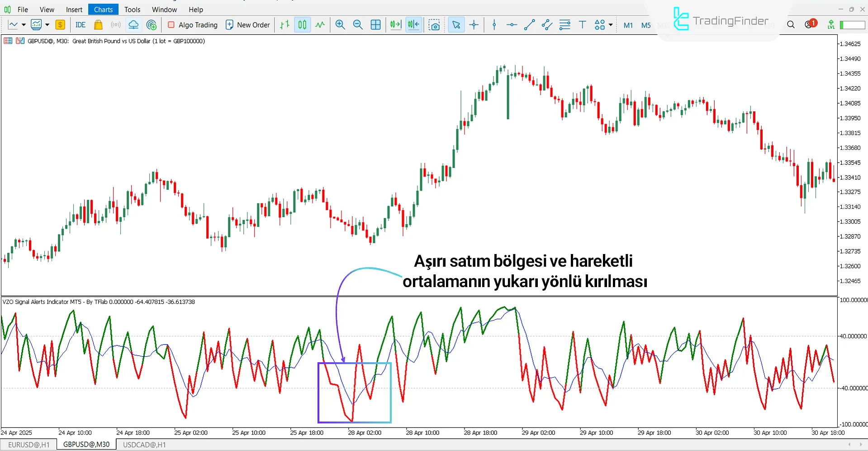
Task: Switch to the M1 timeframe
Action: coord(628,25)
